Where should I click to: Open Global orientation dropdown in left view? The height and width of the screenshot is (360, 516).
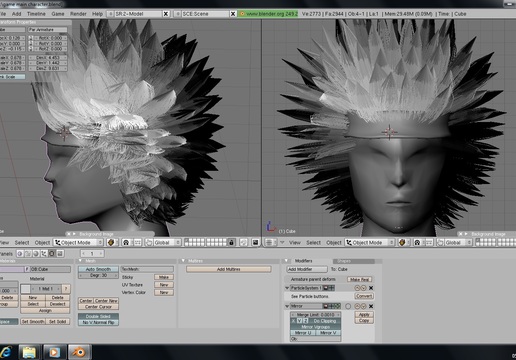168,243
